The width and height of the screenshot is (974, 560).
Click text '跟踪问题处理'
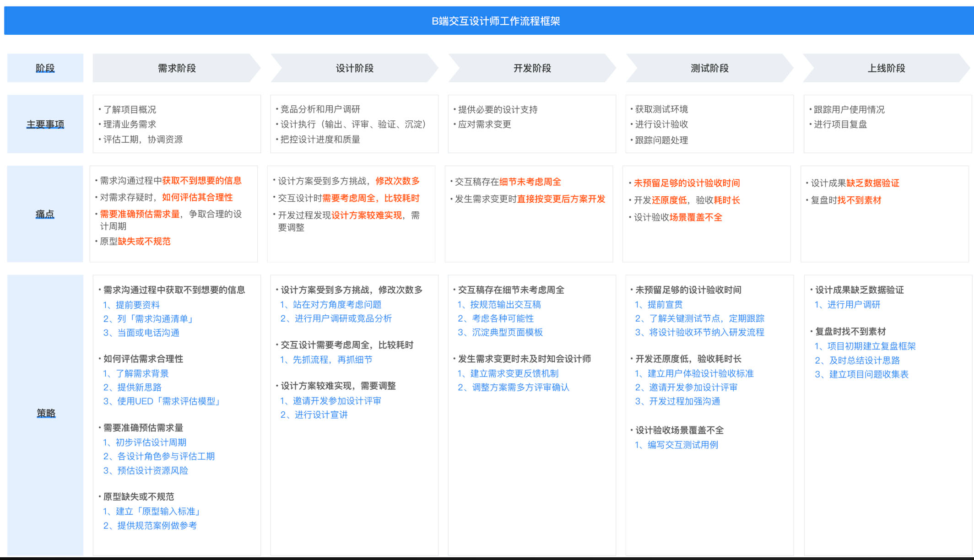click(662, 140)
